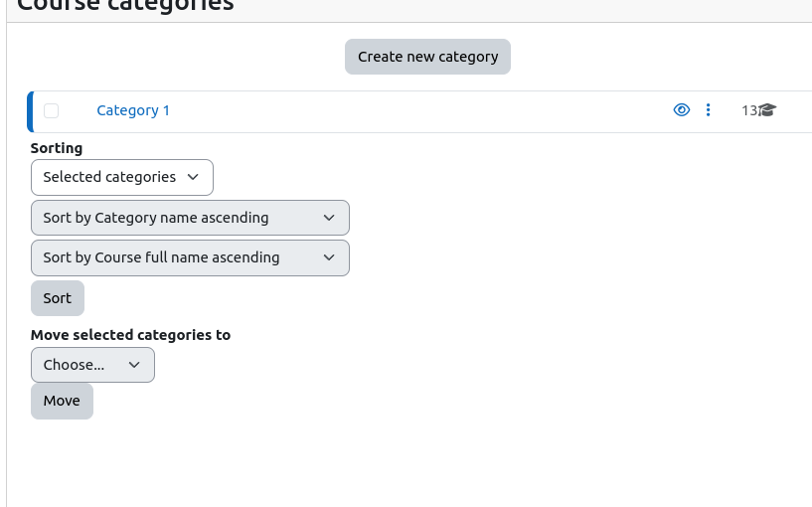Click the Create new category button
This screenshot has height=507, width=812.
(427, 57)
